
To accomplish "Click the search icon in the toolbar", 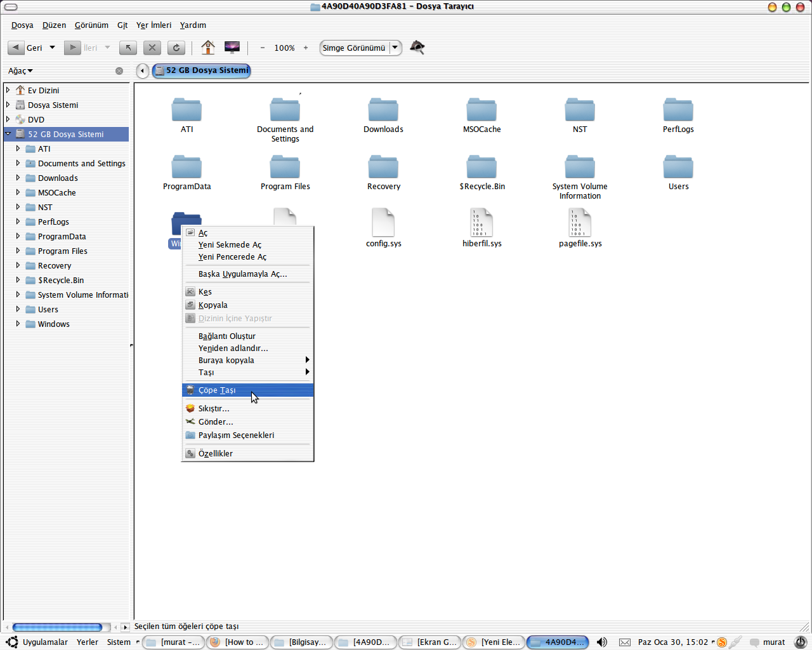I will coord(417,48).
